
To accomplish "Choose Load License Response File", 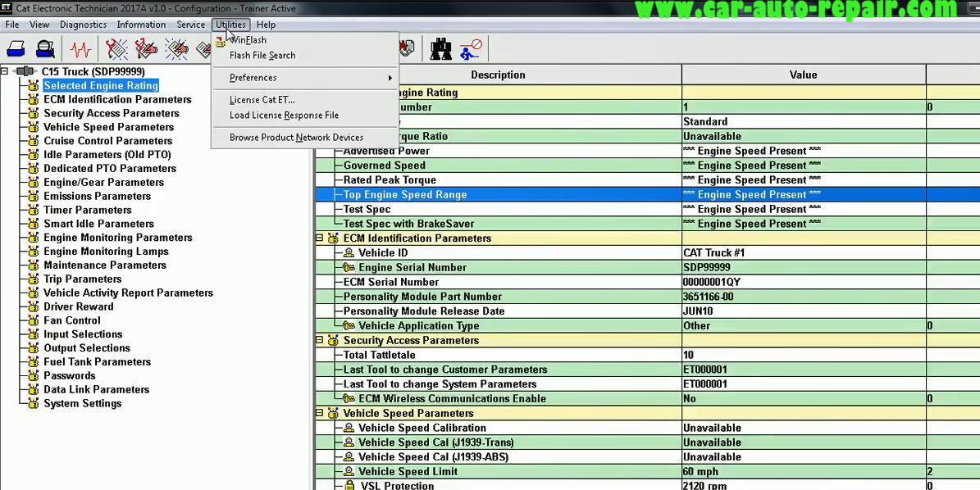I will (x=284, y=116).
